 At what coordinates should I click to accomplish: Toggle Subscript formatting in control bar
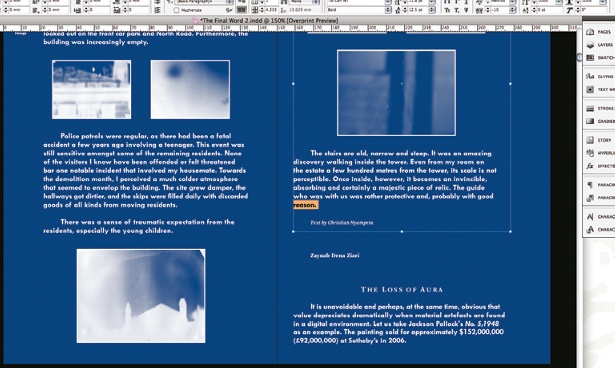457,10
